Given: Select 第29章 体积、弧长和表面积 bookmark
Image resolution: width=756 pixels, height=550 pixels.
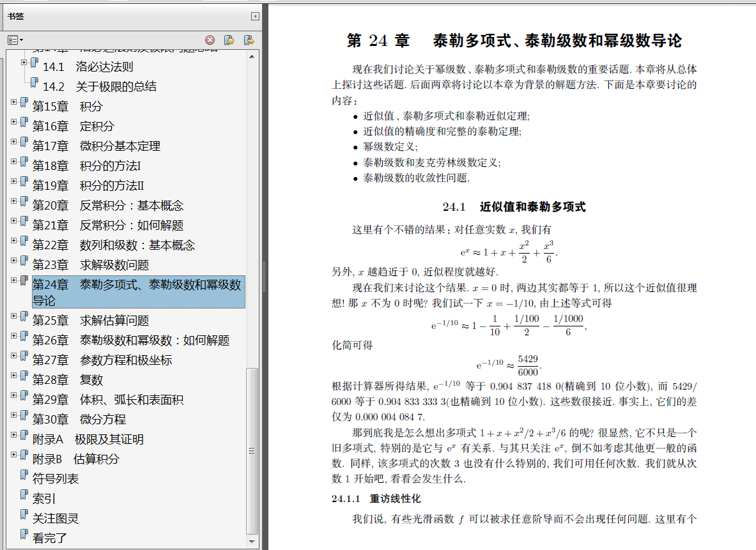Looking at the screenshot, I should coord(108,399).
